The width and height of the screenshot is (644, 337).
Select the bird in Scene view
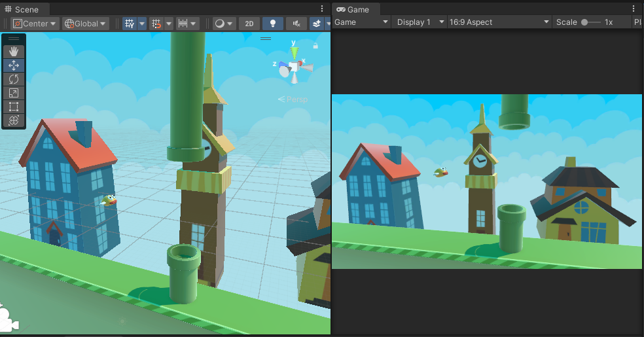(x=109, y=200)
